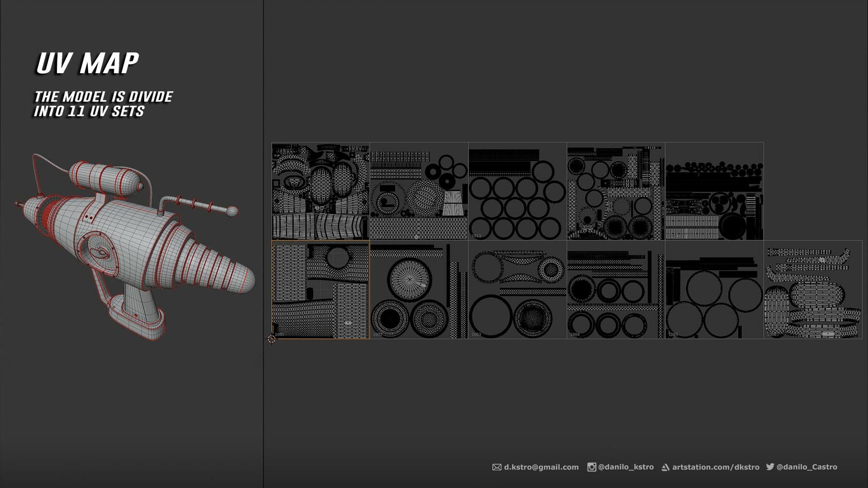Select UDIM tile 1014

coord(615,190)
